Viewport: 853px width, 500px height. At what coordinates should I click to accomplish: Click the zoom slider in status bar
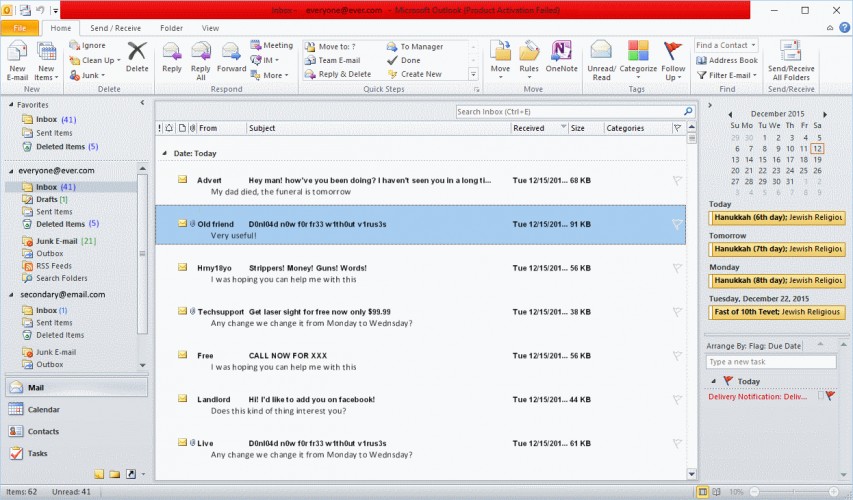click(x=794, y=491)
